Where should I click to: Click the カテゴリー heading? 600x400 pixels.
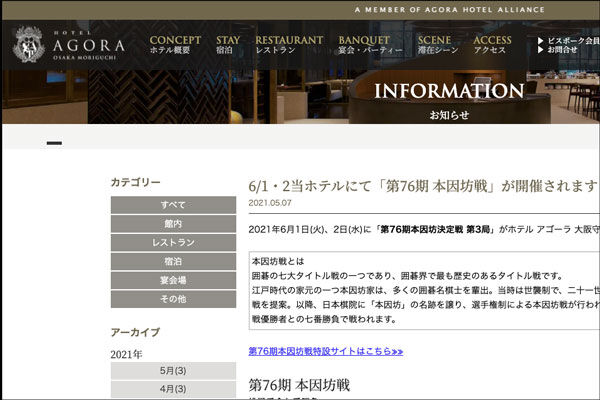pos(135,182)
